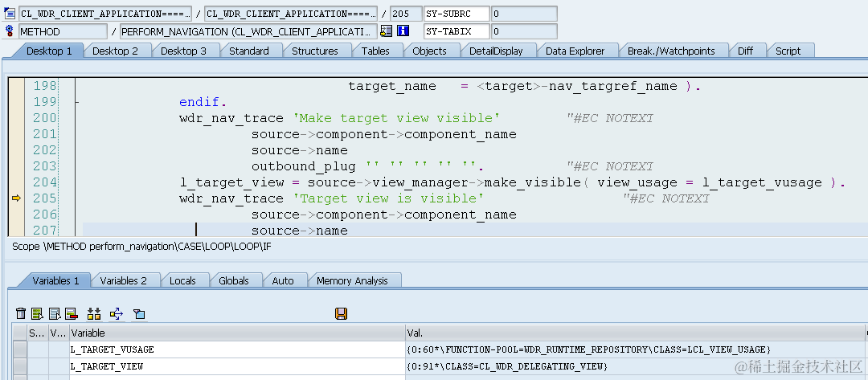Open the Structures tab
Screen dimensions: 868x380
(314, 51)
